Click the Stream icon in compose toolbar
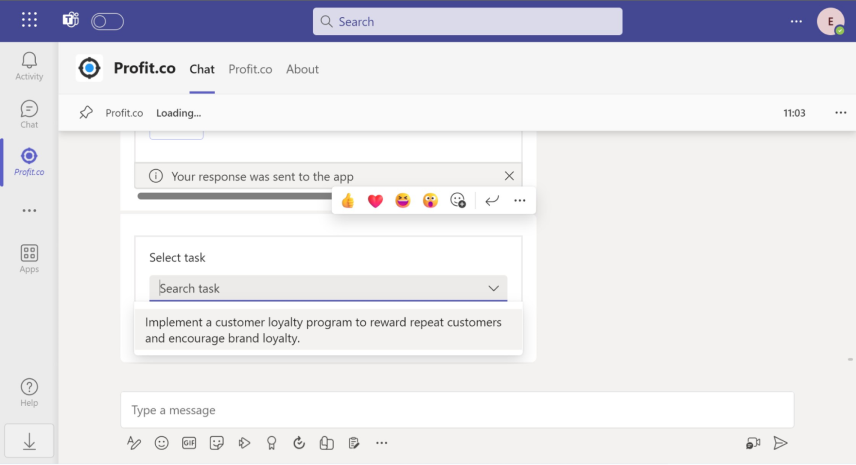This screenshot has height=465, width=856. coord(244,443)
